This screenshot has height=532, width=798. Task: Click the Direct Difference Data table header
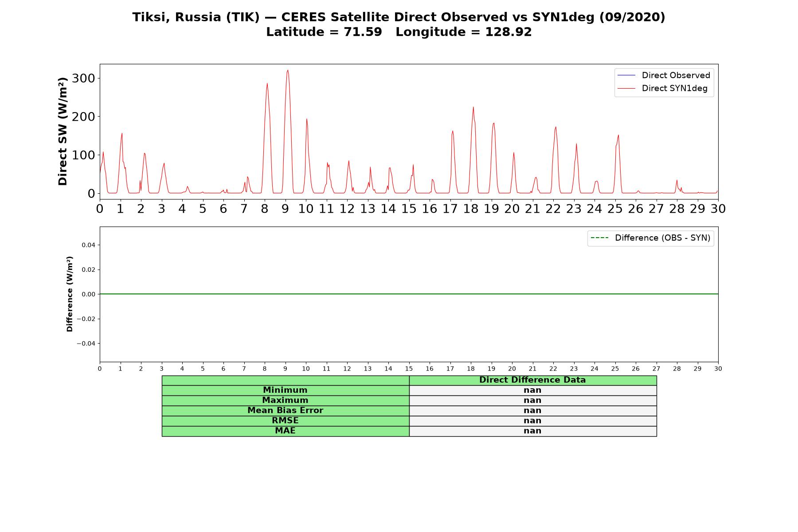(532, 380)
